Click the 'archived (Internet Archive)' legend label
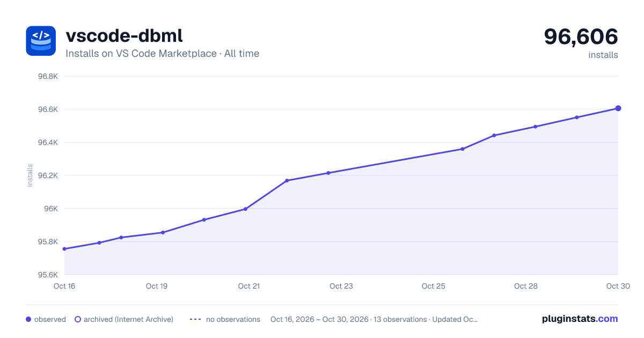Image resolution: width=644 pixels, height=338 pixels. click(128, 319)
